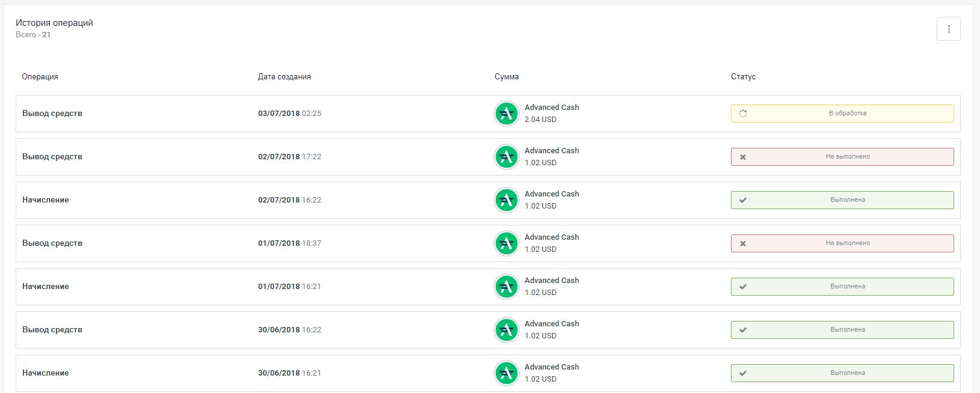The height and width of the screenshot is (393, 980).
Task: Click the Advanced Cash logo in the 30/06/2018 16:21 row
Action: click(x=506, y=373)
